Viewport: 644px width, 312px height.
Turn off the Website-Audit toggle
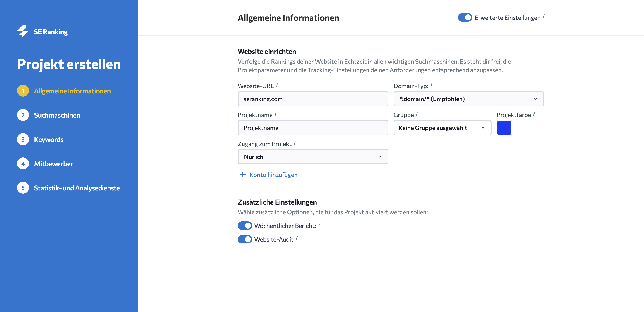point(245,239)
